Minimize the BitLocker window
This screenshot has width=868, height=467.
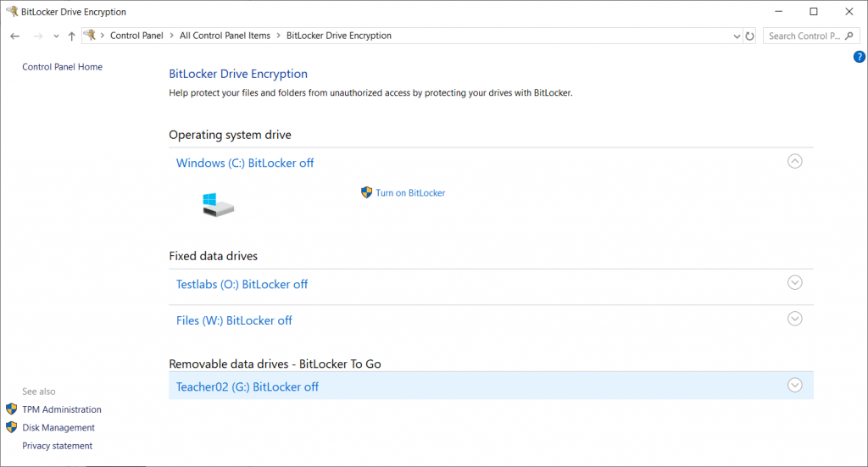point(778,12)
